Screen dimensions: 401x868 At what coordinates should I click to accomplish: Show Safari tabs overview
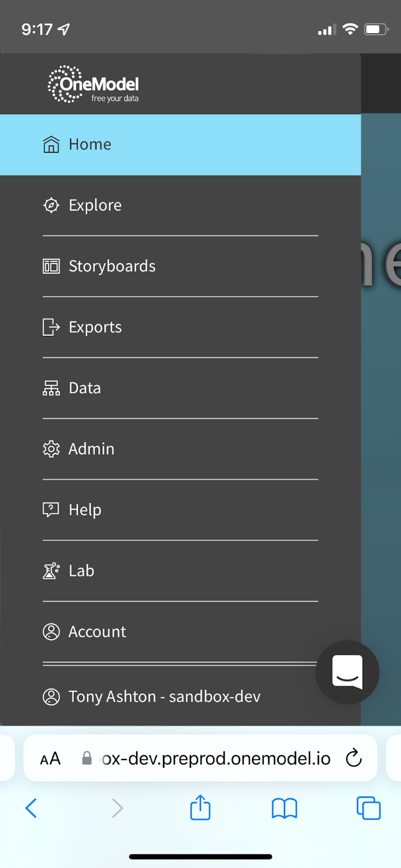(x=368, y=808)
